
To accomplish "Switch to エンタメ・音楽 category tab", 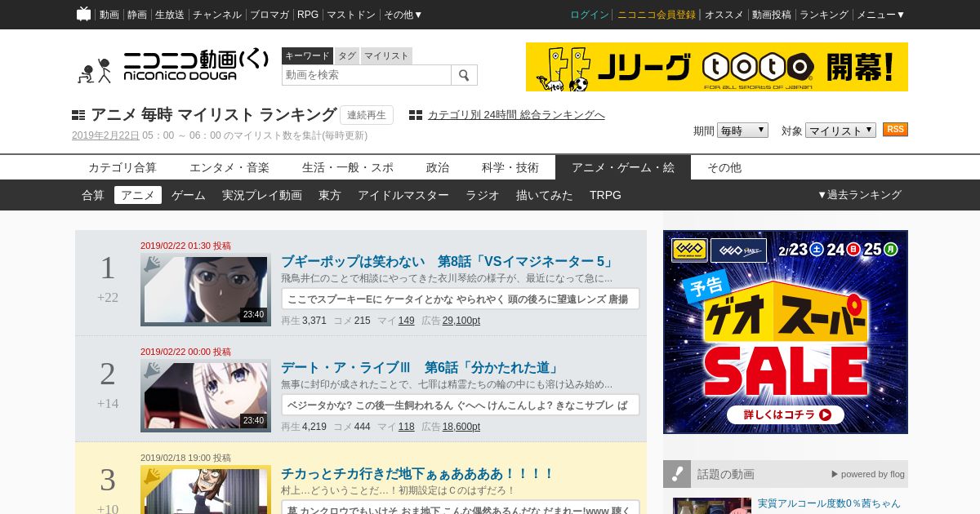I will click(x=229, y=167).
